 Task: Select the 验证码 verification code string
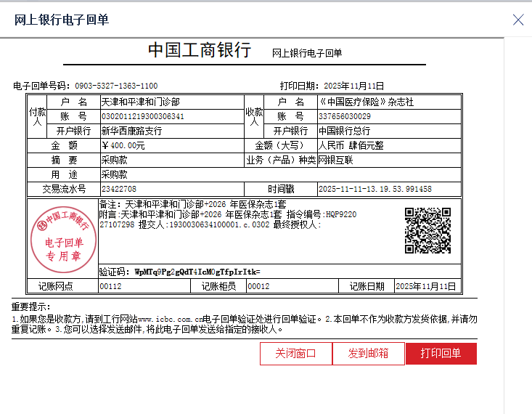coord(197,272)
